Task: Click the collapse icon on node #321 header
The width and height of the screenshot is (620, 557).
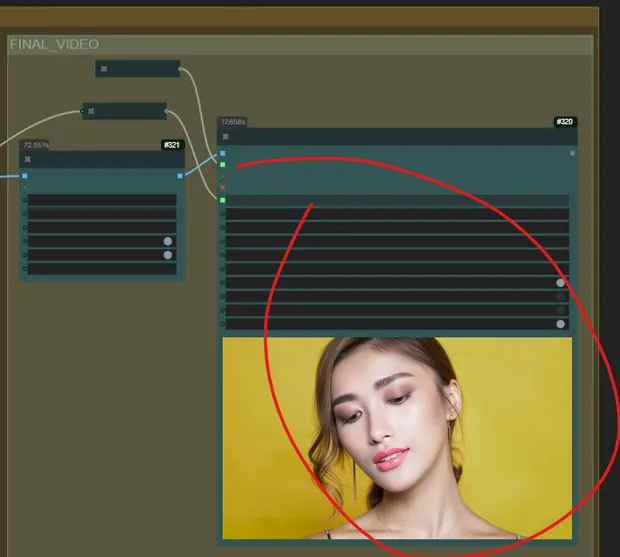Action: pyautogui.click(x=28, y=159)
